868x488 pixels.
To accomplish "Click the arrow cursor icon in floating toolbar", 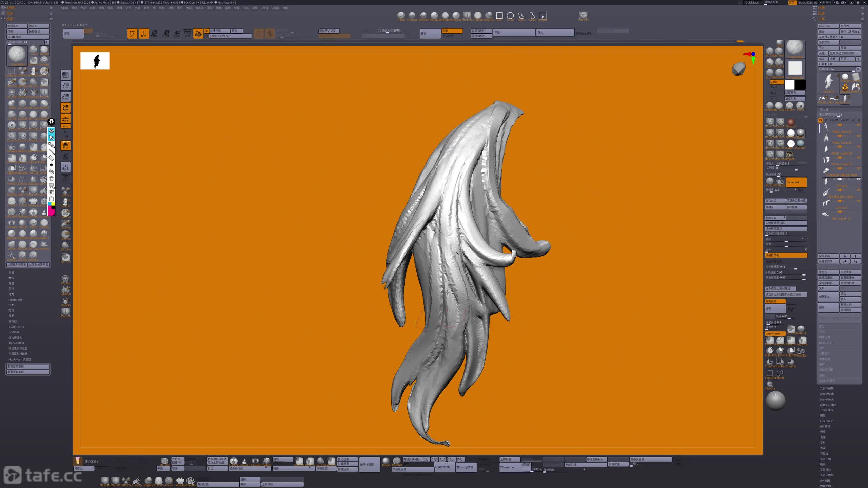I will (x=51, y=138).
